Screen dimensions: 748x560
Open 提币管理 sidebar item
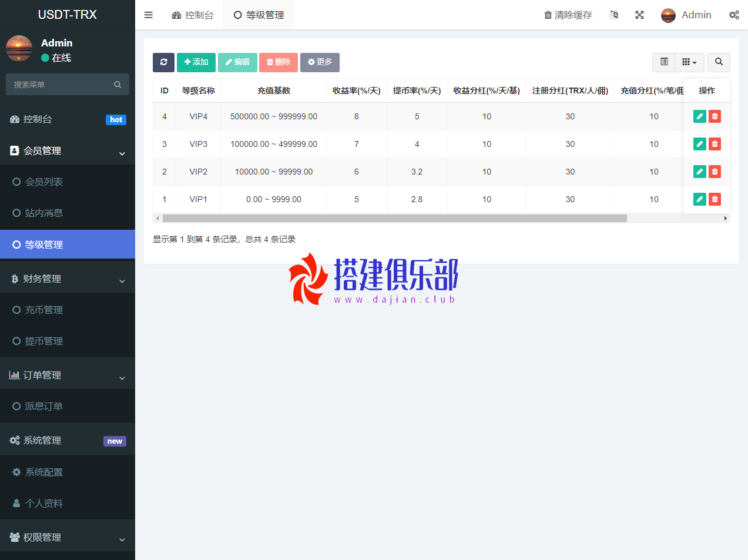point(68,341)
